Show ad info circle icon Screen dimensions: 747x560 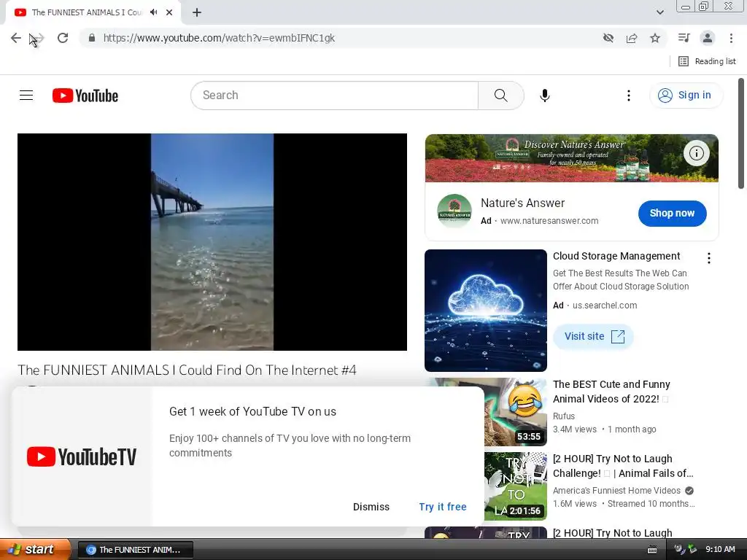pyautogui.click(x=696, y=153)
